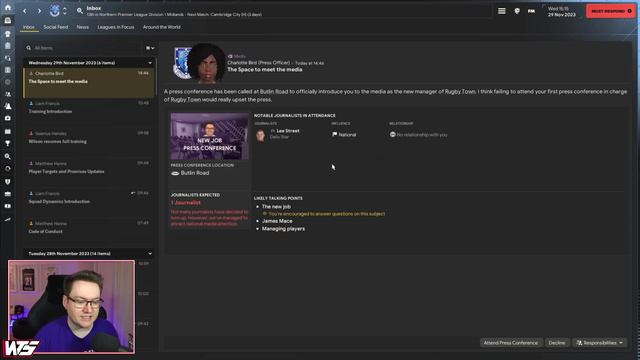Open the Finances banknote icon in sidebar
Viewport: 640px width, 360px height.
pyautogui.click(x=8, y=206)
